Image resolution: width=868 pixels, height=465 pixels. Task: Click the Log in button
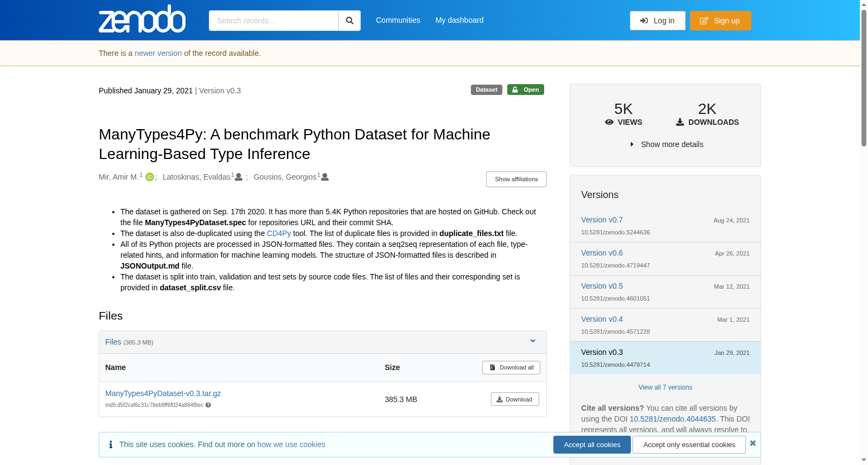point(658,21)
